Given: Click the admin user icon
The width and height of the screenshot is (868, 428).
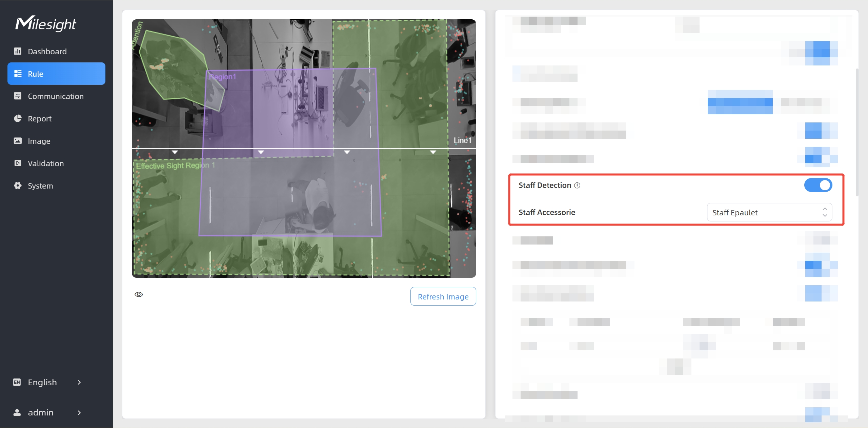Looking at the screenshot, I should [17, 412].
